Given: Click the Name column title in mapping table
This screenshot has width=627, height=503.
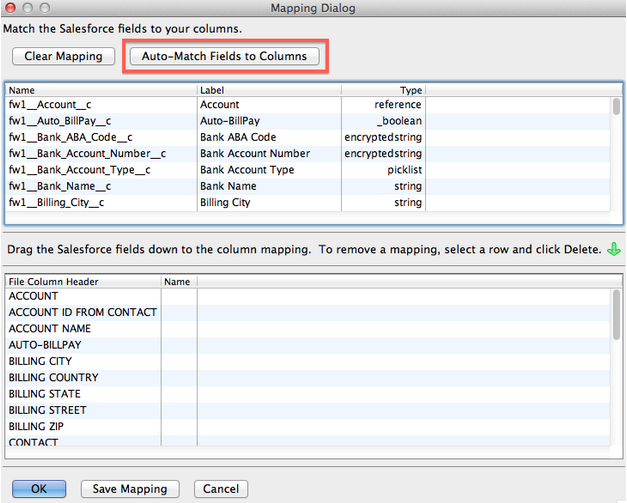Looking at the screenshot, I should point(179,282).
